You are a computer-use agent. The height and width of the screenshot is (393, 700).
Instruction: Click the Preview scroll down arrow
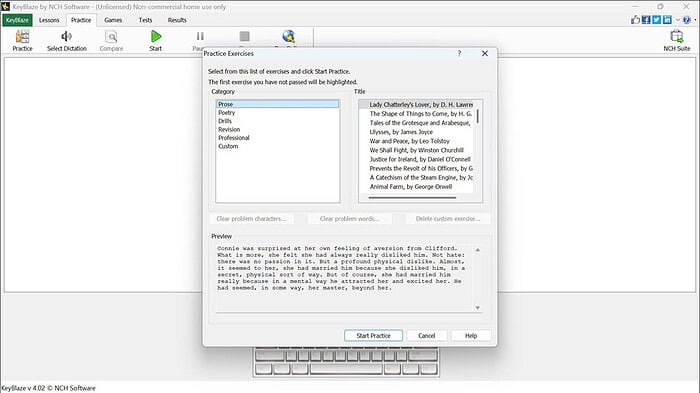(x=477, y=308)
